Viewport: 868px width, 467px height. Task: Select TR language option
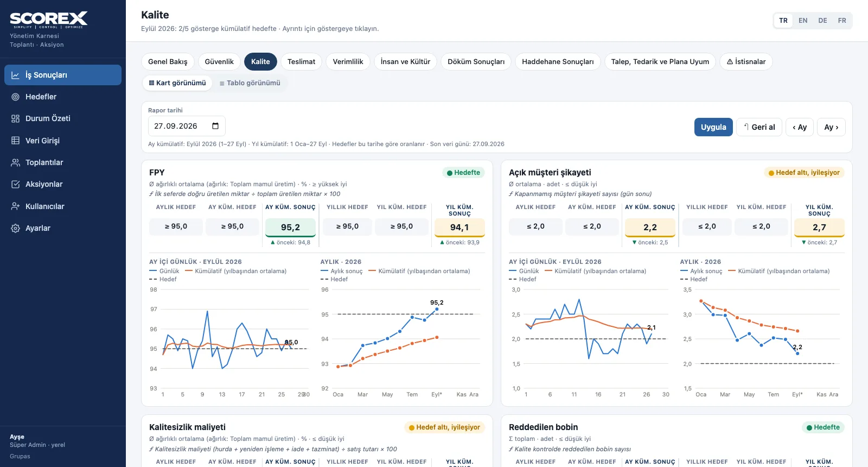pos(783,21)
